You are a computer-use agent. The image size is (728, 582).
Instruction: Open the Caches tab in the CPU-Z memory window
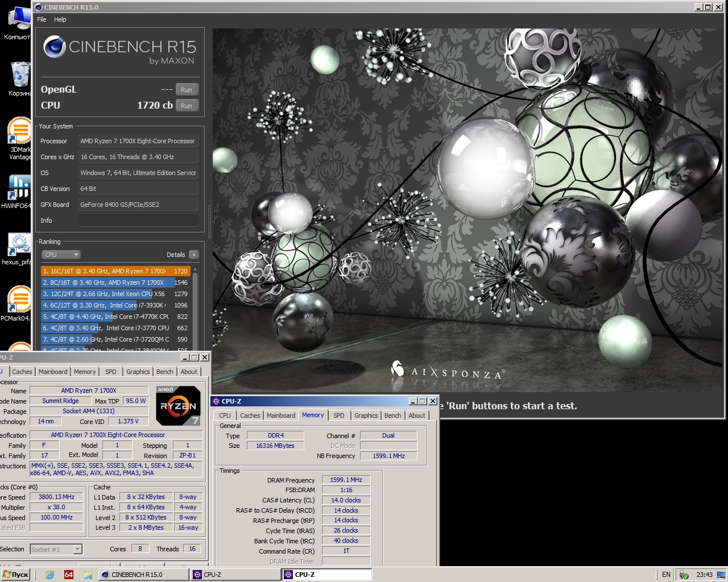click(250, 415)
